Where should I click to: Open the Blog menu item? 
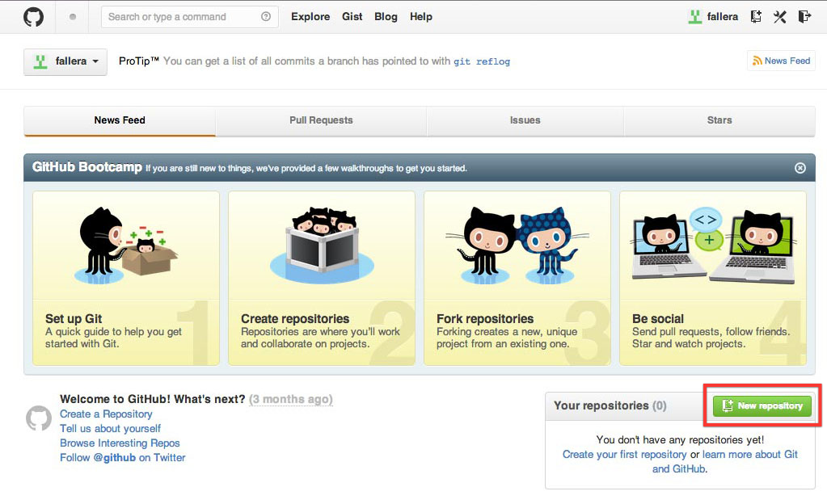click(386, 17)
